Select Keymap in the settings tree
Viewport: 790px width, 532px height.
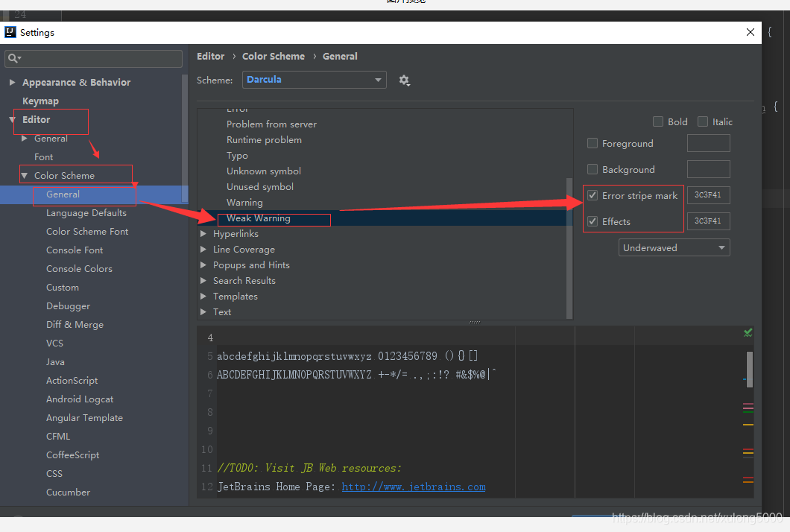tap(40, 101)
